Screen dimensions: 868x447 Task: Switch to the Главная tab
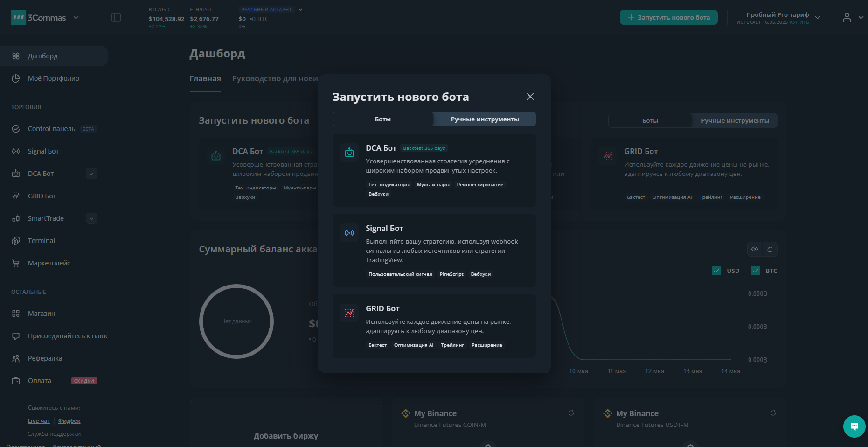pos(205,78)
